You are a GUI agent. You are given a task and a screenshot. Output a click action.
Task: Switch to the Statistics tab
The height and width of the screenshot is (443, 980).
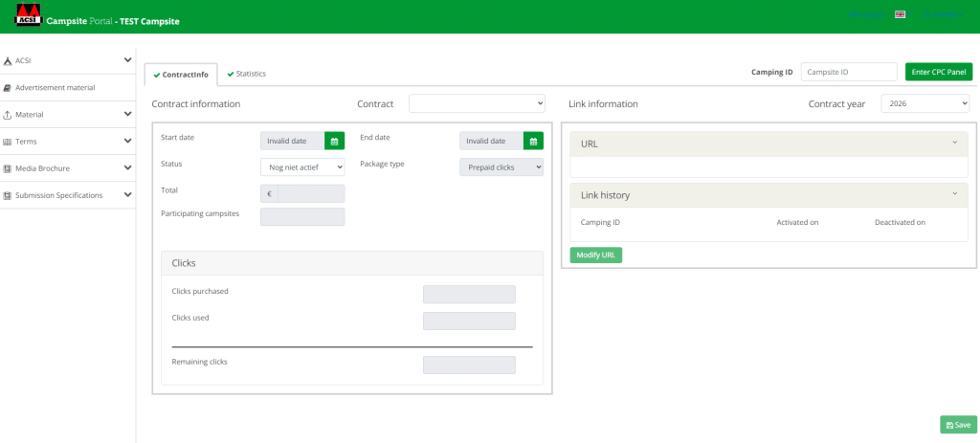245,74
